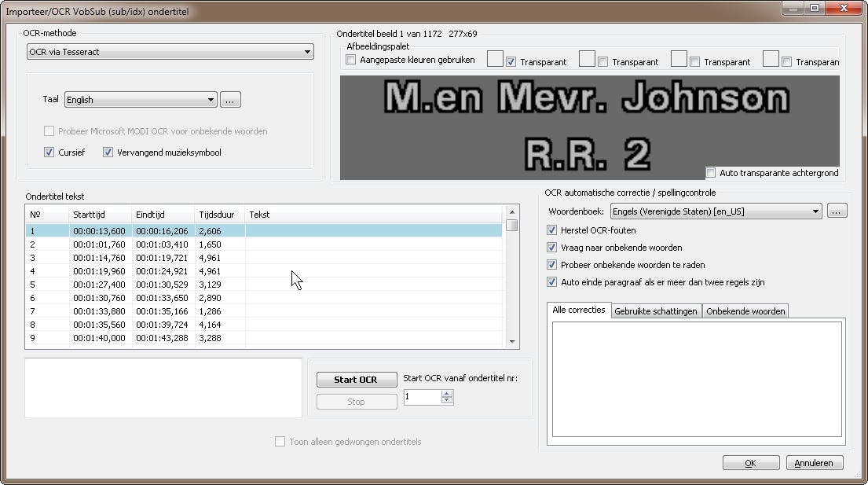Click the subtitle list scroll-up arrow

tap(512, 212)
